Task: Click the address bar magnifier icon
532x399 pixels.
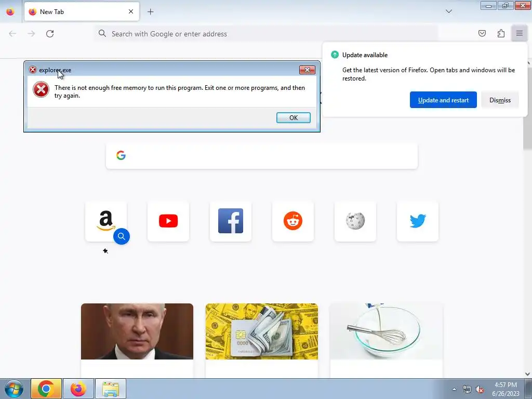Action: coord(102,33)
